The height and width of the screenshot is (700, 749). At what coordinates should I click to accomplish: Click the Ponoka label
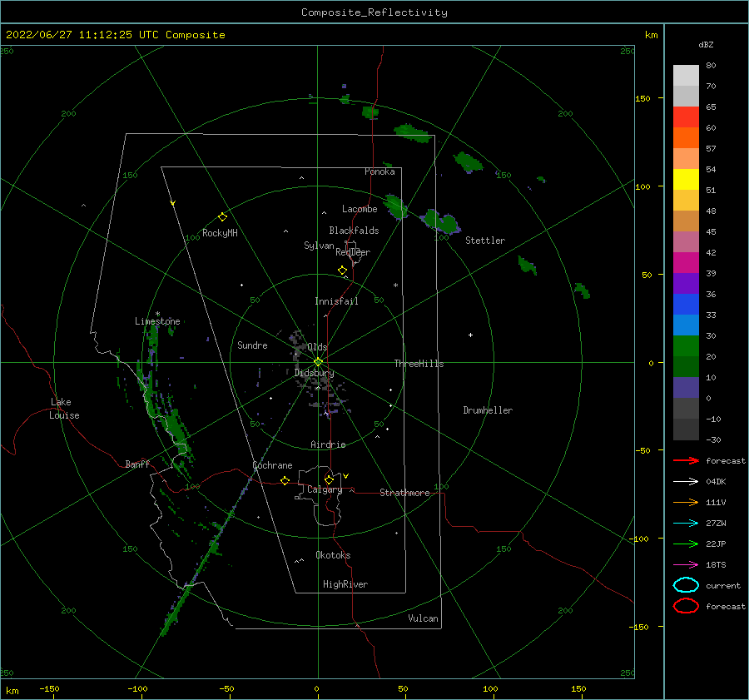pos(379,171)
